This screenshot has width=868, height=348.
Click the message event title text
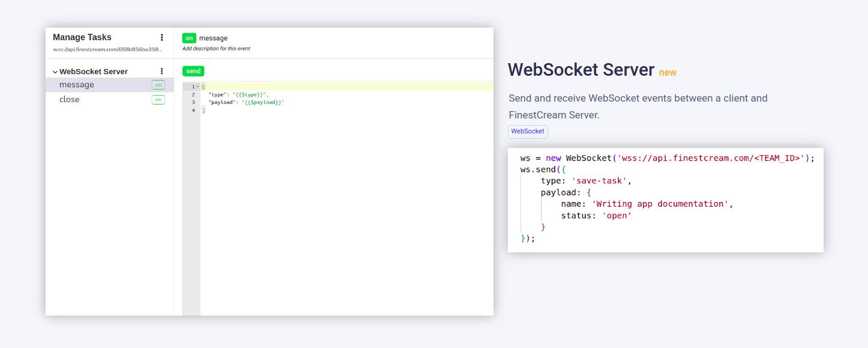click(x=213, y=38)
